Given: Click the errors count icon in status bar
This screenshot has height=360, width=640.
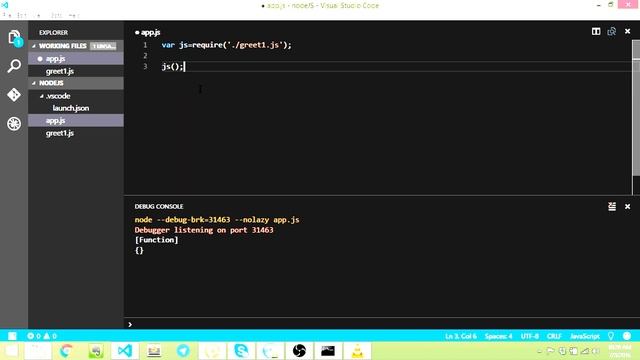Looking at the screenshot, I should click(31, 336).
